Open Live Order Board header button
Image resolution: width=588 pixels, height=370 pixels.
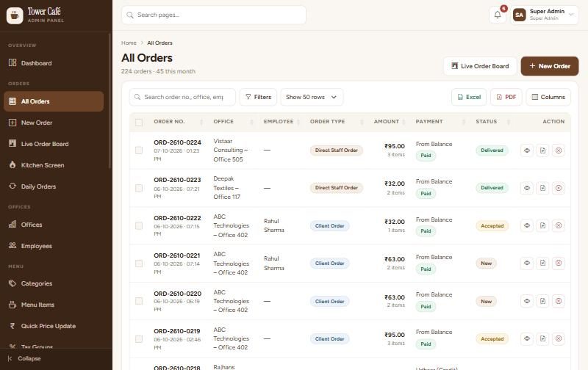(x=480, y=66)
